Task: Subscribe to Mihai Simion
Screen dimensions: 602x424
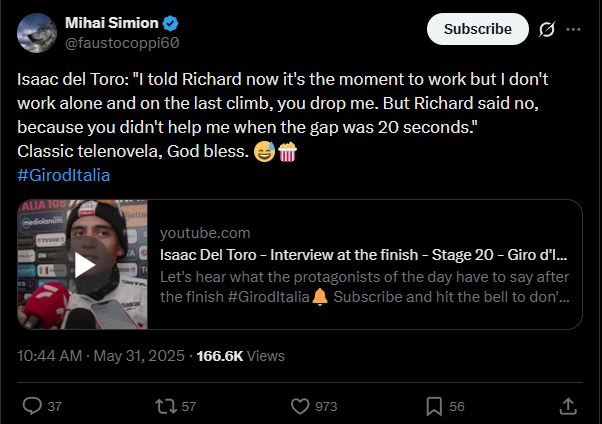Action: 477,29
